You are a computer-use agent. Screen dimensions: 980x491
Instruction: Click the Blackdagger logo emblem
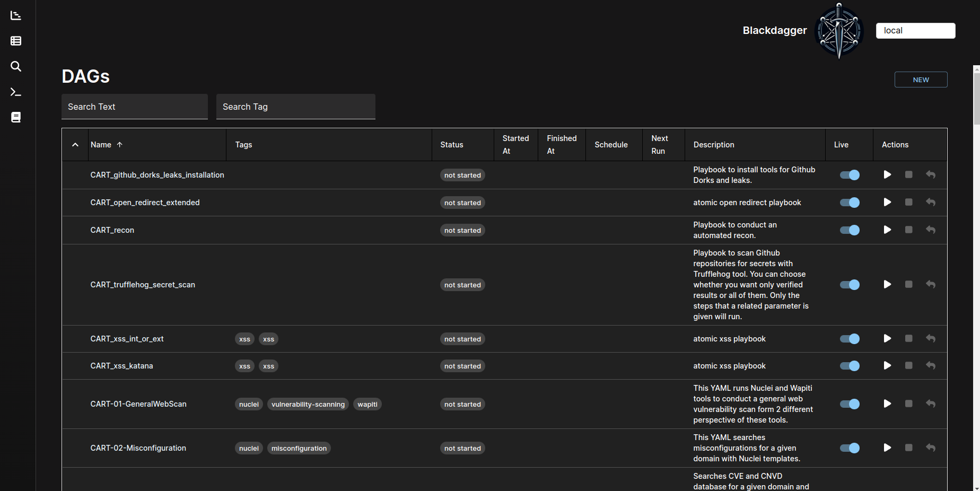pyautogui.click(x=839, y=31)
